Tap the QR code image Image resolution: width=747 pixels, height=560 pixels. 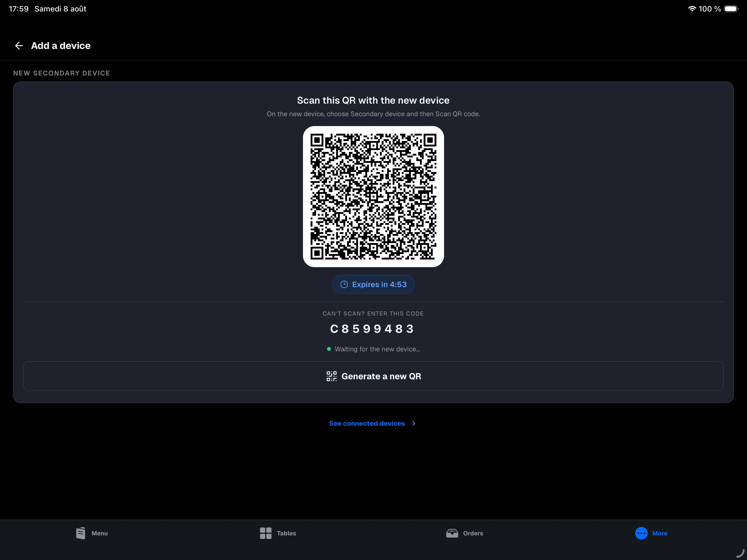tap(373, 197)
